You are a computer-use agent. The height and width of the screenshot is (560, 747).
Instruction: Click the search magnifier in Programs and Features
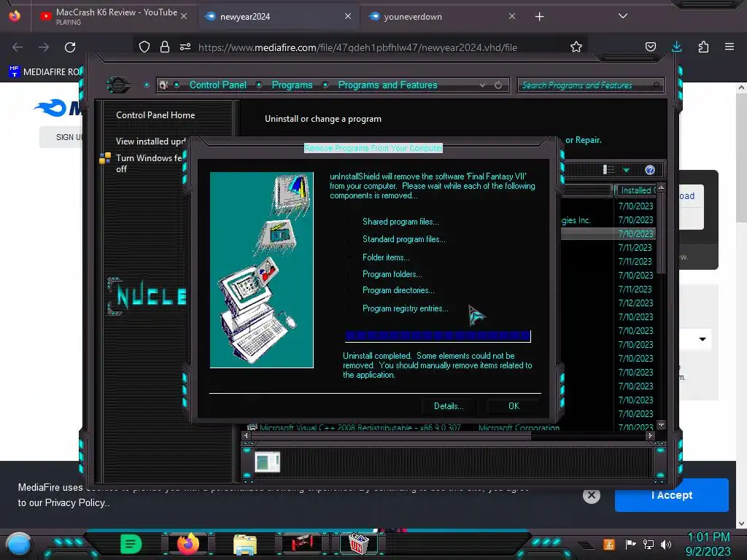[656, 85]
